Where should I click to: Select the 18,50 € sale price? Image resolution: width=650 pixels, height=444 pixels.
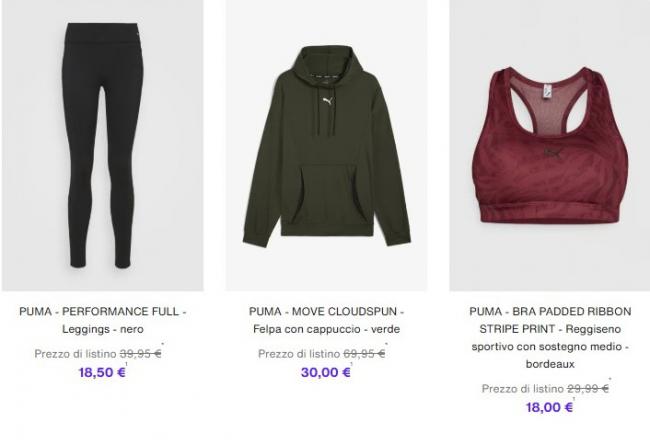pos(102,372)
